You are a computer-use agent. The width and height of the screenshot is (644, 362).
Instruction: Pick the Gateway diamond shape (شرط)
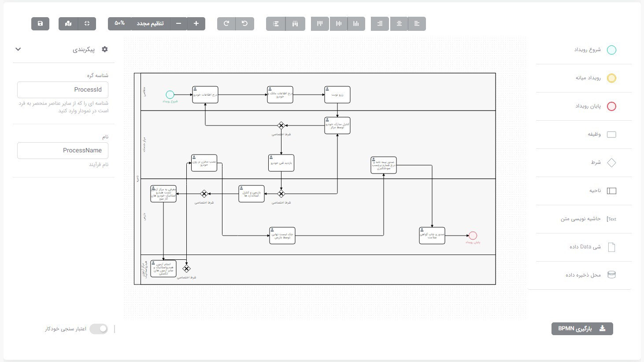[611, 163]
